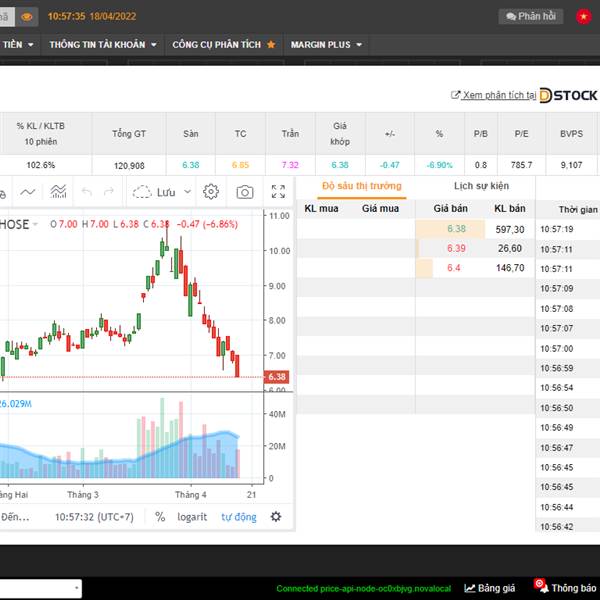The image size is (600, 600).
Task: Click the -6.90% change value
Action: pos(439,165)
